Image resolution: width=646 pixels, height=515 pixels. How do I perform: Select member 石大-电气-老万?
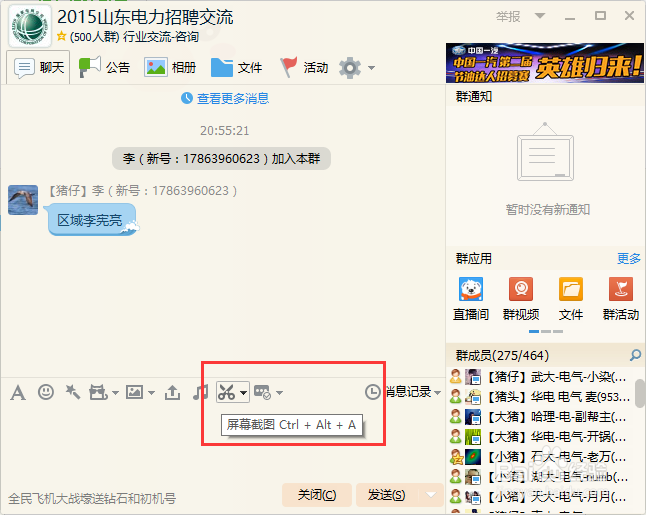pos(545,457)
